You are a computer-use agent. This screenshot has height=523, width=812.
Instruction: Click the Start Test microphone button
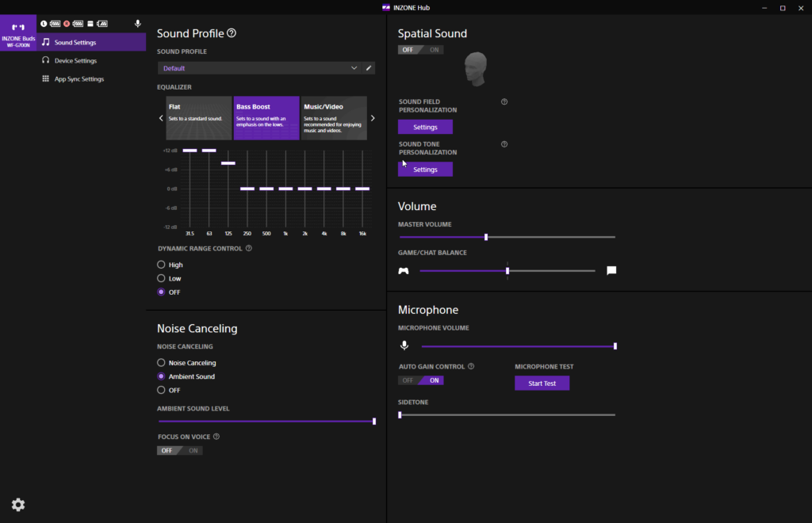click(x=542, y=384)
